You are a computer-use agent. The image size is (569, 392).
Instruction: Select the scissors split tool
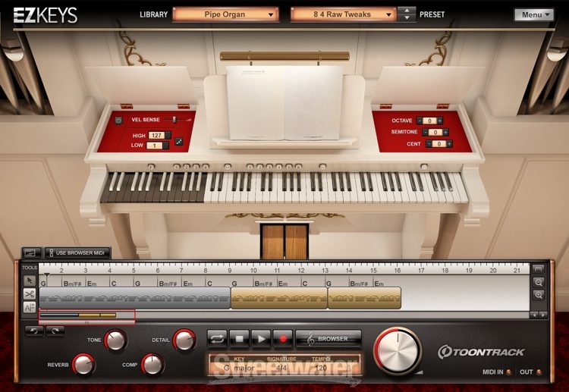coord(30,293)
